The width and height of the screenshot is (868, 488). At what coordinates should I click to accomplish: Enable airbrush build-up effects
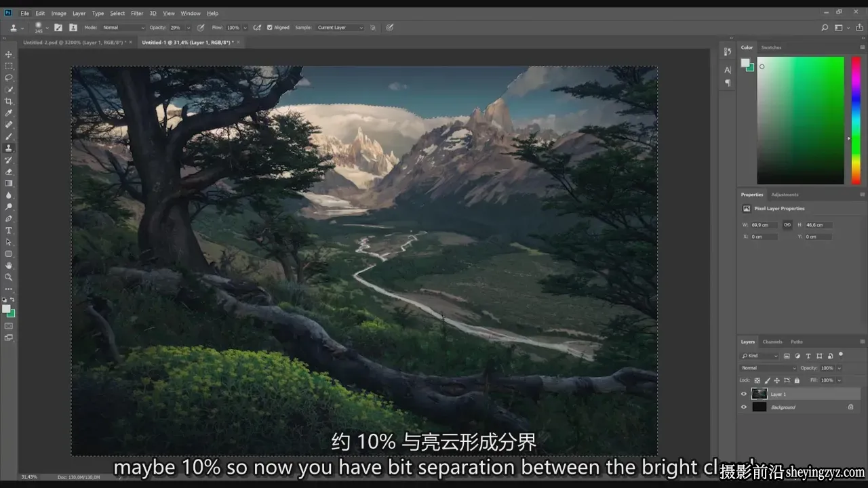click(257, 28)
